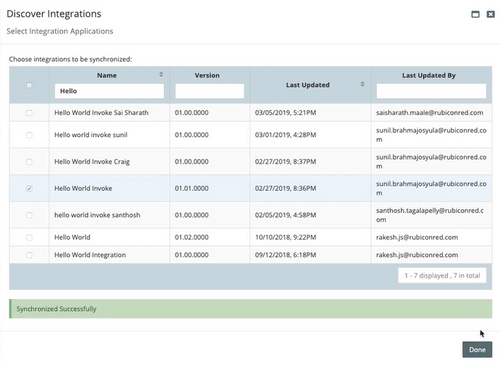500x365 pixels.
Task: Toggle the select-all header checkbox
Action: pyautogui.click(x=29, y=85)
